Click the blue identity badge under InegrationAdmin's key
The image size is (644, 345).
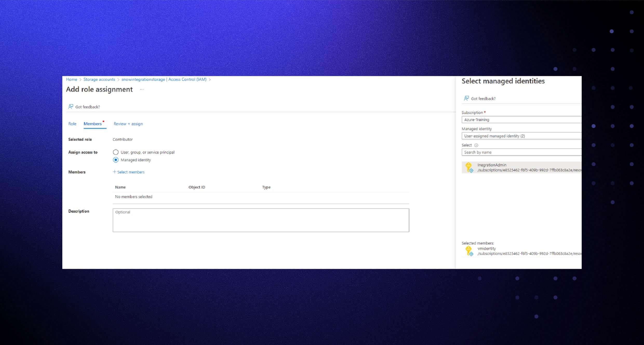471,170
